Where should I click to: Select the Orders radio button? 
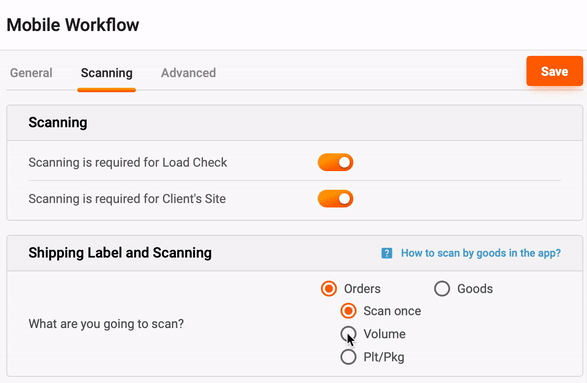click(329, 289)
